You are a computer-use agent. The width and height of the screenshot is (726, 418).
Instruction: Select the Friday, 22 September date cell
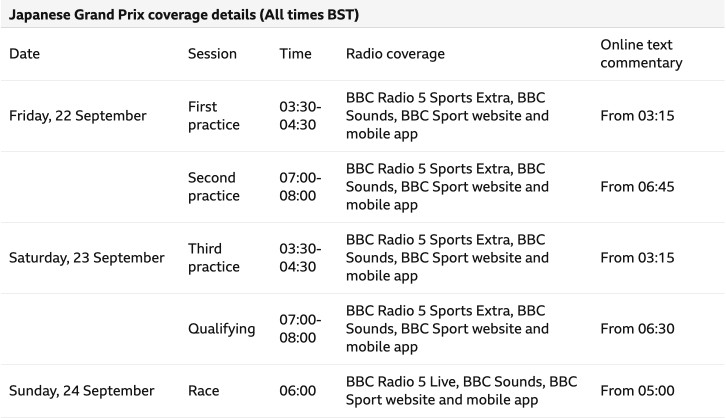tap(78, 116)
